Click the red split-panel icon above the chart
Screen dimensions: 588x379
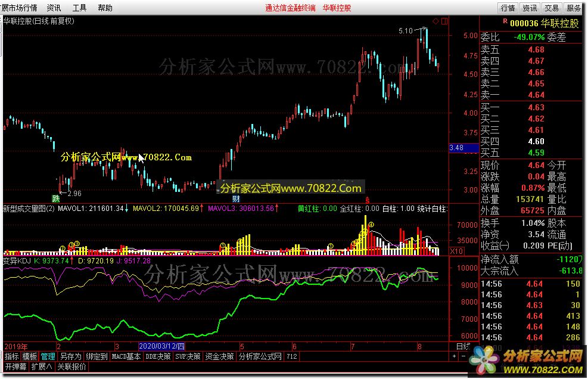click(x=444, y=21)
